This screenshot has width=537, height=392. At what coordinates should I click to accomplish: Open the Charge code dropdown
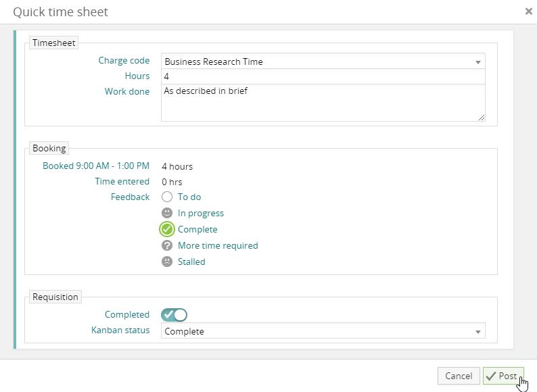[x=323, y=62]
